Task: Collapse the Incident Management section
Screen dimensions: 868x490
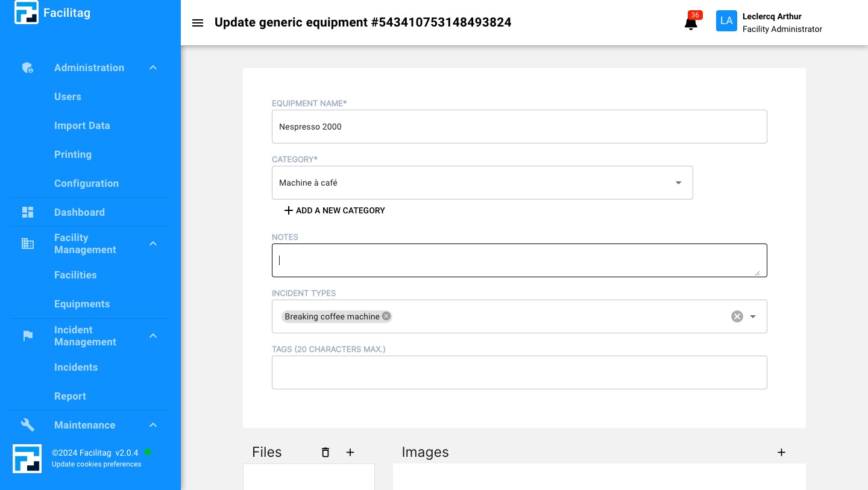Action: (x=153, y=336)
